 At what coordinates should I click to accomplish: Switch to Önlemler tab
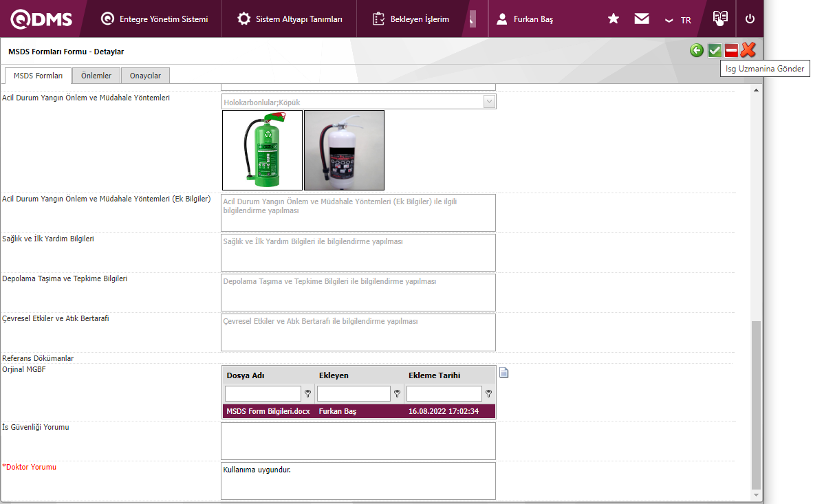(96, 76)
